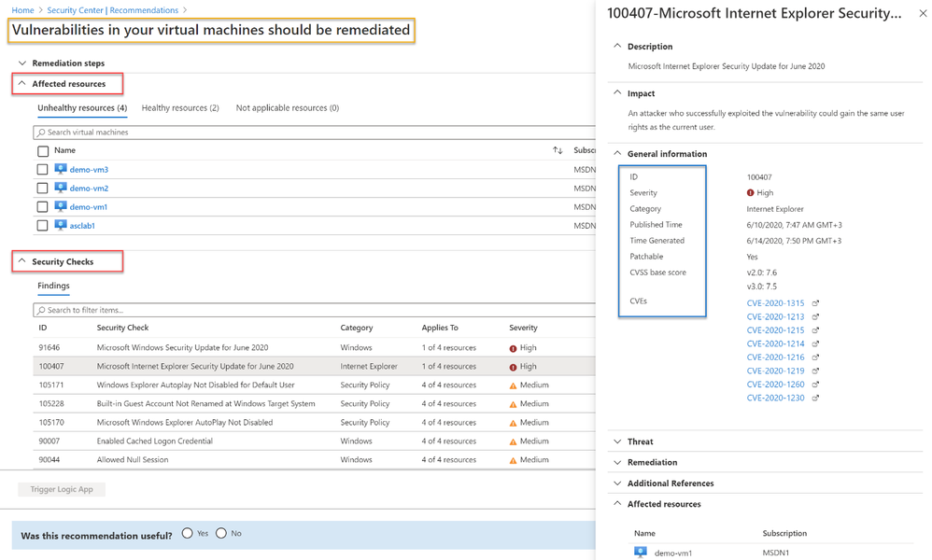Viewport: 932px width, 560px height.
Task: Click the demo-vm1 VM icon in unhealthy list
Action: 61,206
